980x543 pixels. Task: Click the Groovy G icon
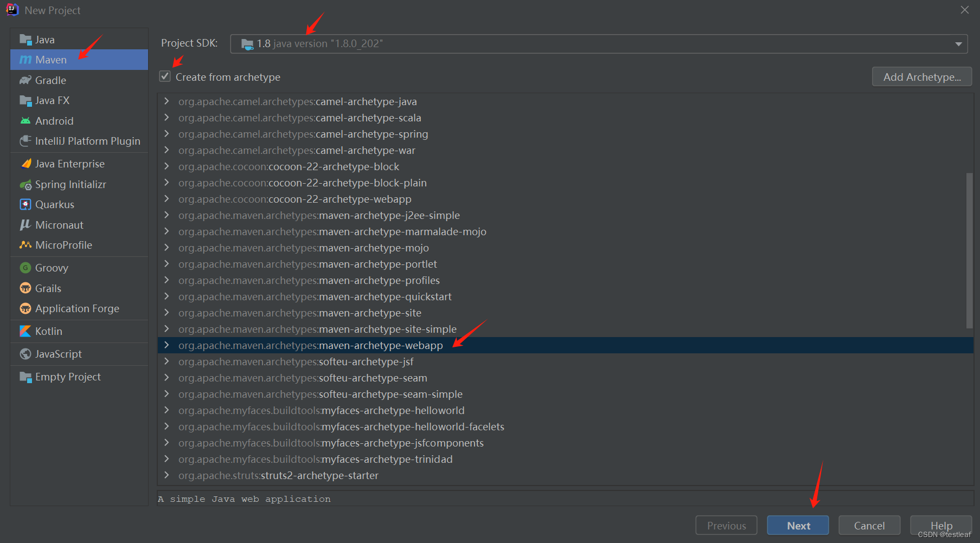[x=25, y=268]
